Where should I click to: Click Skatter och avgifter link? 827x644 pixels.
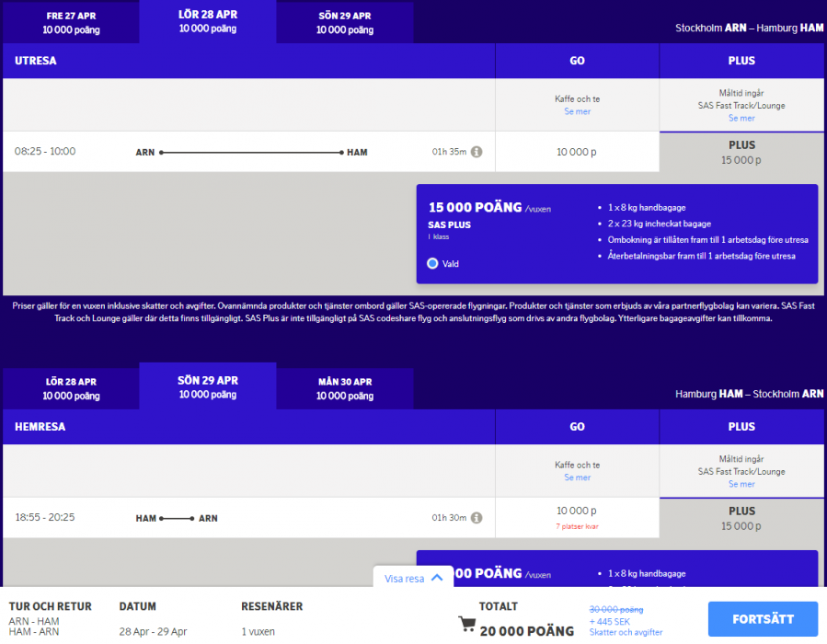(626, 632)
